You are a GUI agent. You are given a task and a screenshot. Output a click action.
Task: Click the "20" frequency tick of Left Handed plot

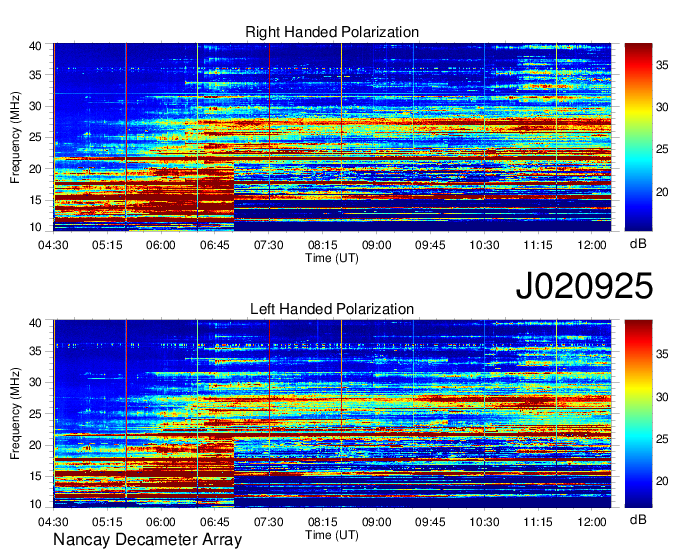point(36,445)
